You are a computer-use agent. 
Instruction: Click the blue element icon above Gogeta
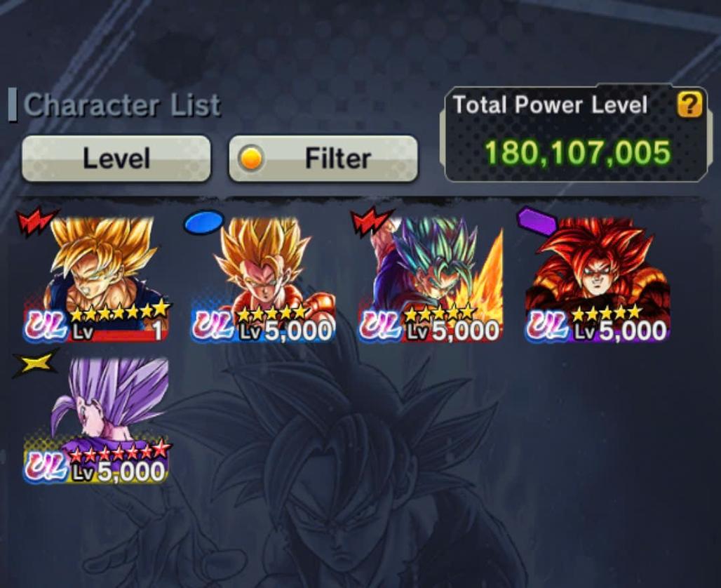203,222
